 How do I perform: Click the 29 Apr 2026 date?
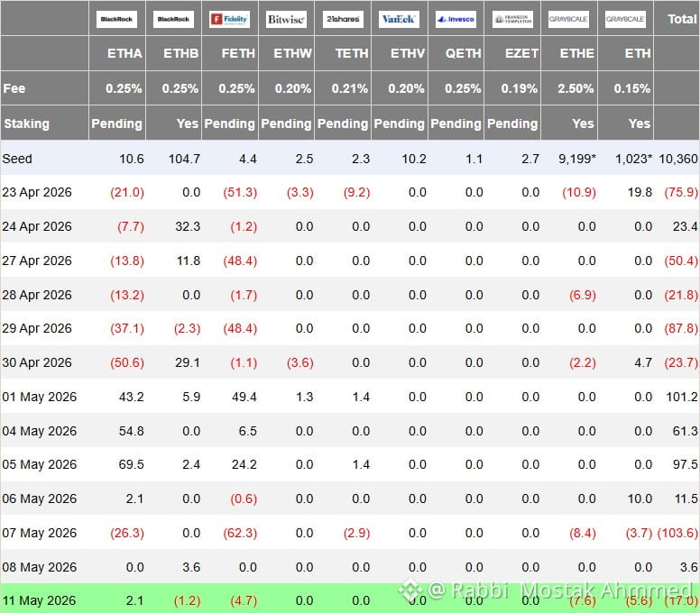coord(37,328)
